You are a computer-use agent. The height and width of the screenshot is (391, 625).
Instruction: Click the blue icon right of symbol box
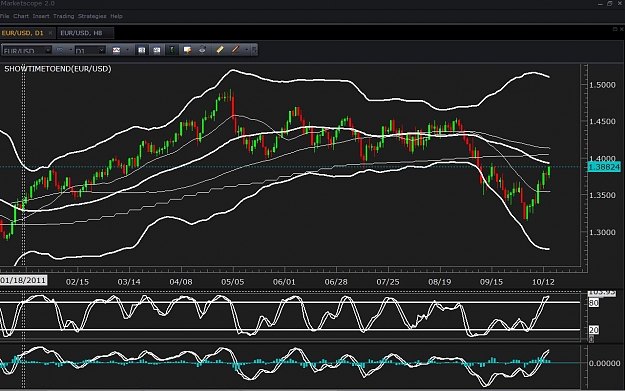[x=60, y=50]
